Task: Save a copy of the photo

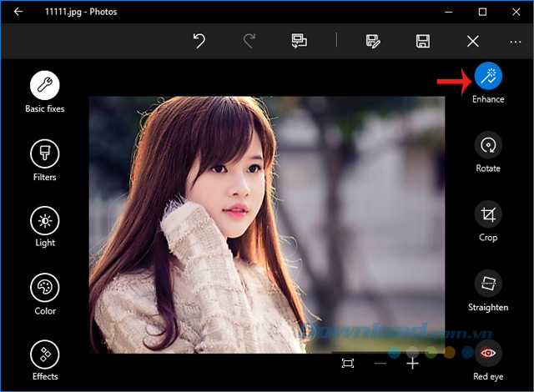Action: pos(374,41)
